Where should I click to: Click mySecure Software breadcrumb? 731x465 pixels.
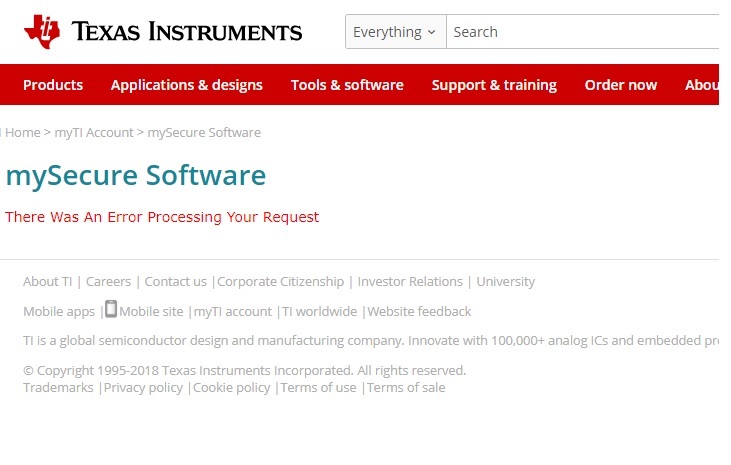(204, 132)
